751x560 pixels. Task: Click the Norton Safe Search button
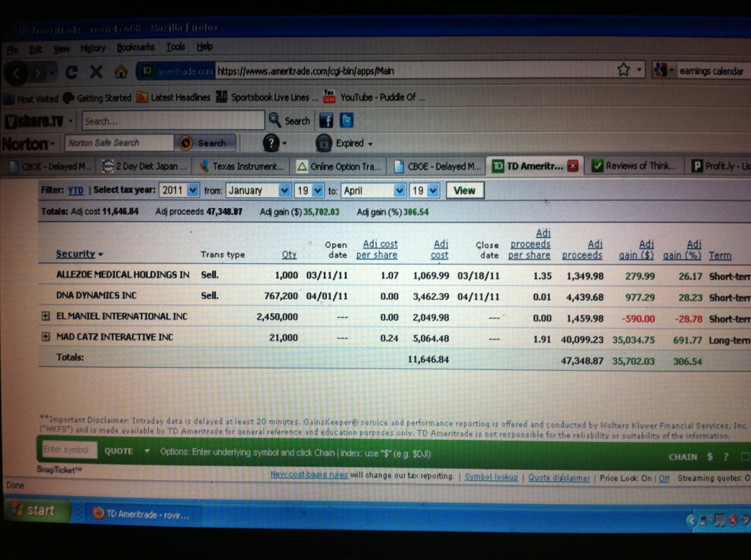click(x=206, y=143)
